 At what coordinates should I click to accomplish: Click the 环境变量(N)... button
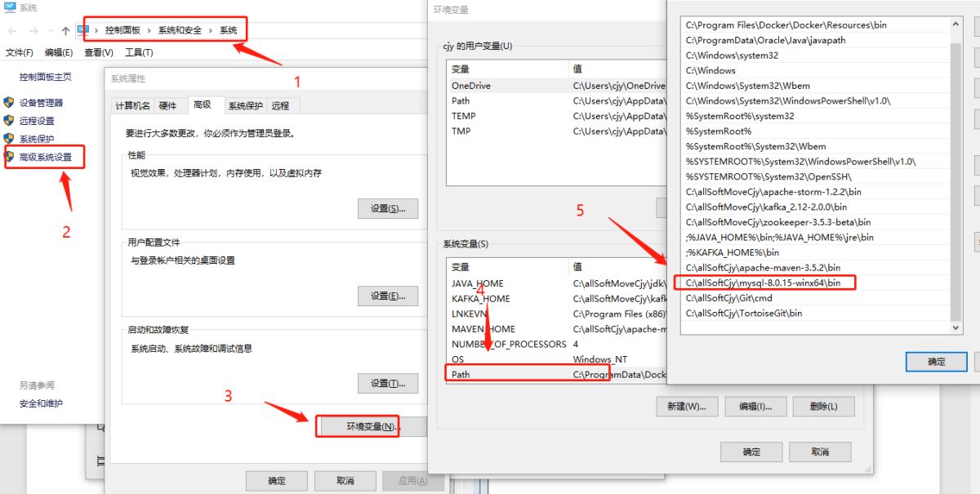[370, 426]
